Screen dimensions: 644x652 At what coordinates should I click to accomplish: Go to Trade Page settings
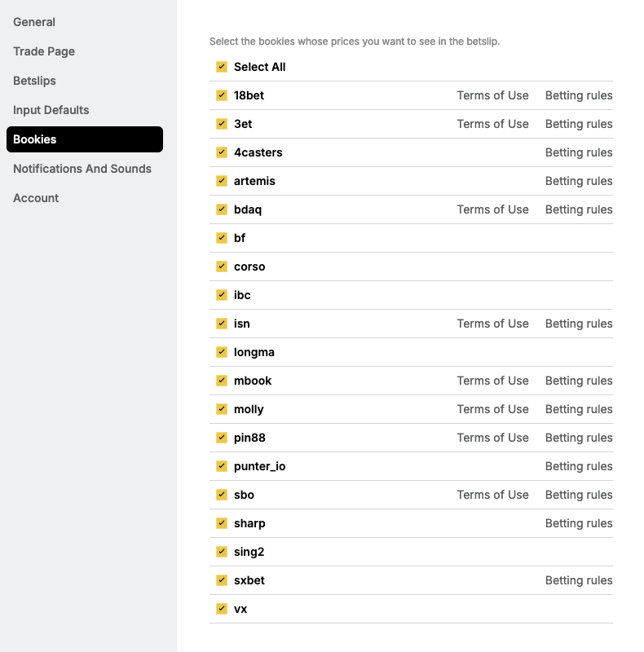click(44, 51)
